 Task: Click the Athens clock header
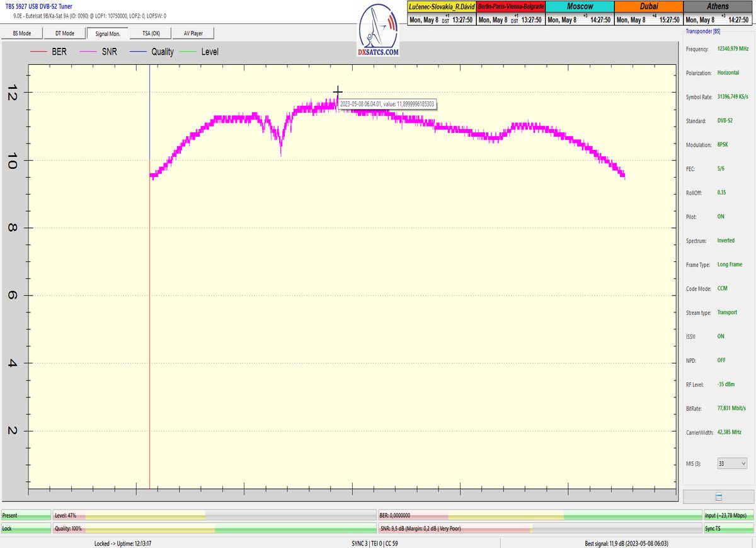coord(718,6)
